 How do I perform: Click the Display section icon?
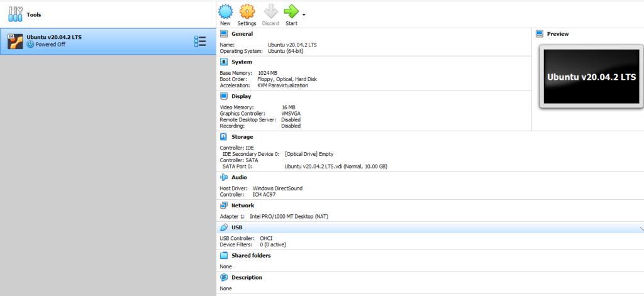[224, 96]
